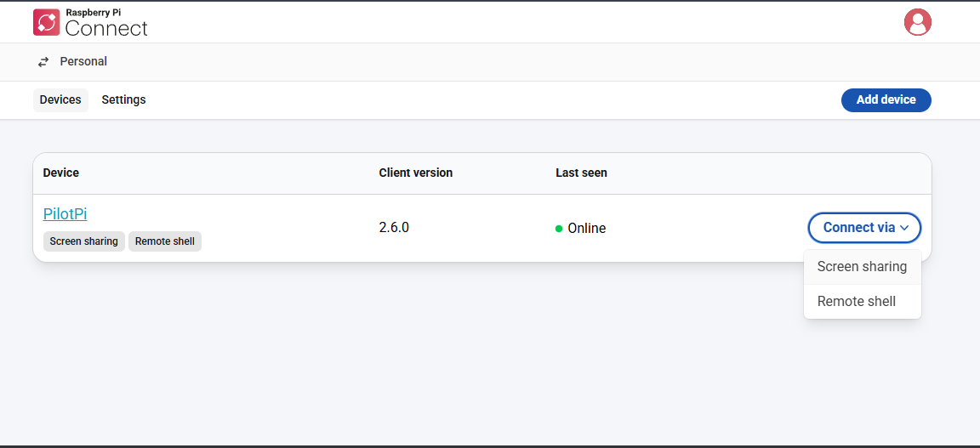Image resolution: width=980 pixels, height=448 pixels.
Task: Switch to the Devices tab
Action: pos(60,100)
